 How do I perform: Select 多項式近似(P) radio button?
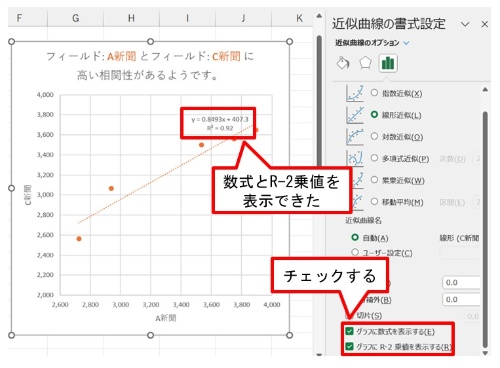point(374,158)
